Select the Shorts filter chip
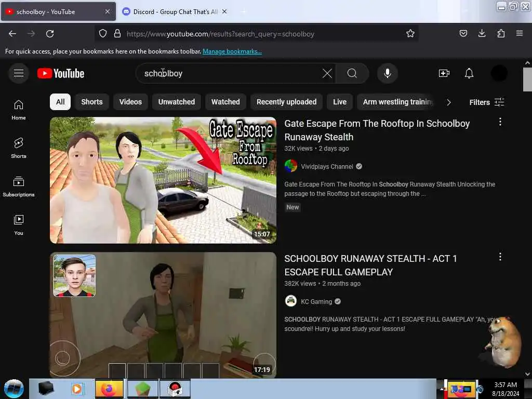532x399 pixels. [x=91, y=102]
